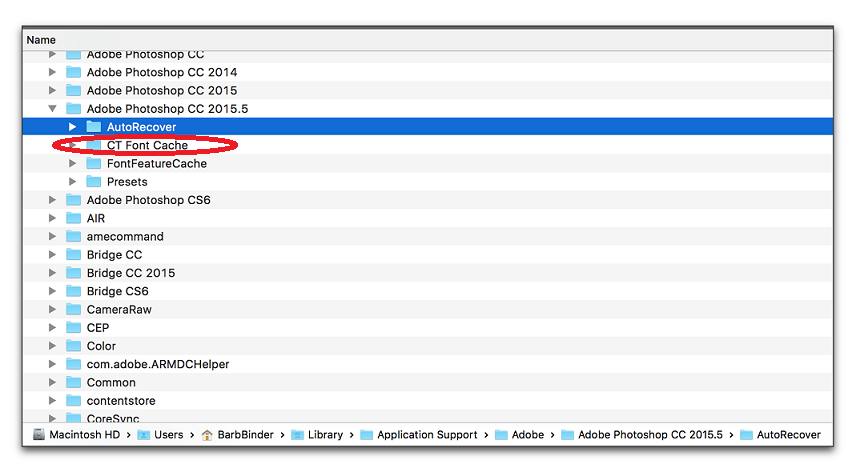Screen dimensions: 856x472
Task: Go to Application Support in path bar
Action: [419, 435]
